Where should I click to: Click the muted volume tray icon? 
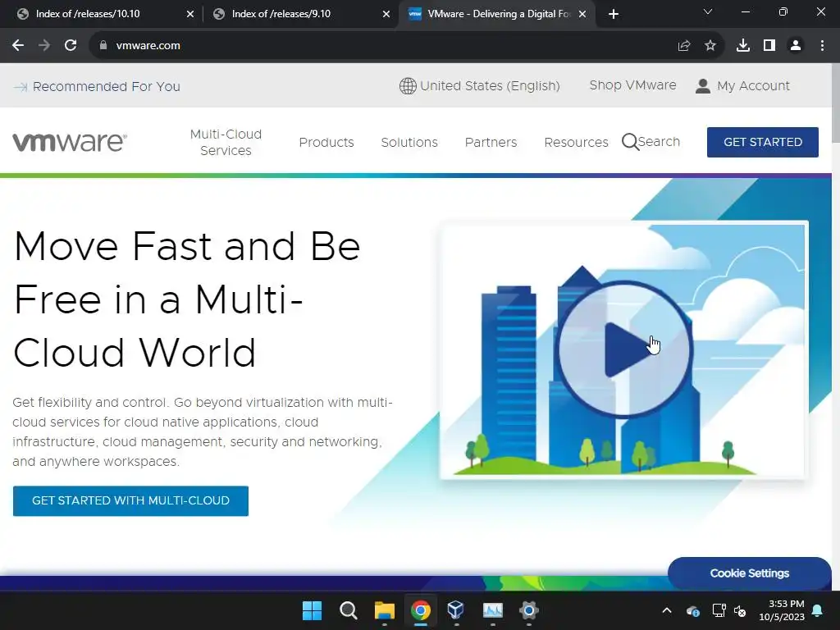(741, 610)
